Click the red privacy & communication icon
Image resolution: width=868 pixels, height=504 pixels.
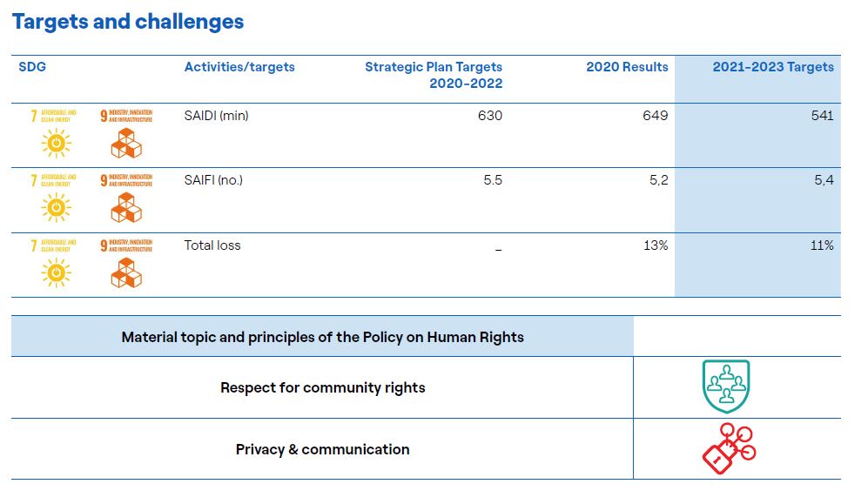pos(729,449)
